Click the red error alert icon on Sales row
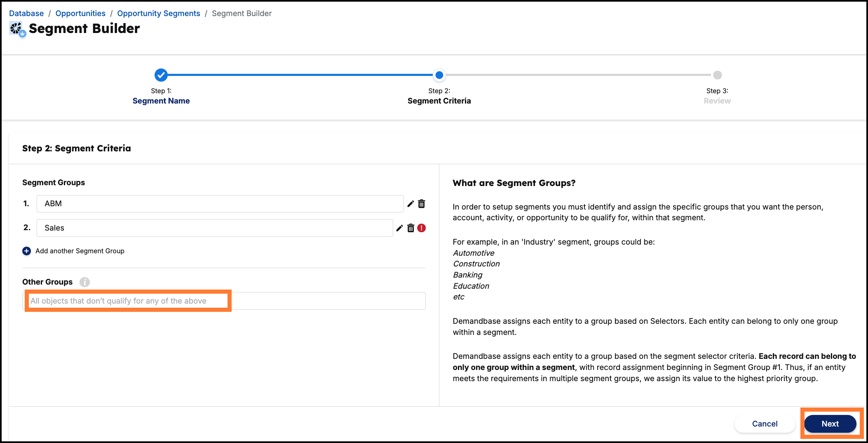 [422, 228]
